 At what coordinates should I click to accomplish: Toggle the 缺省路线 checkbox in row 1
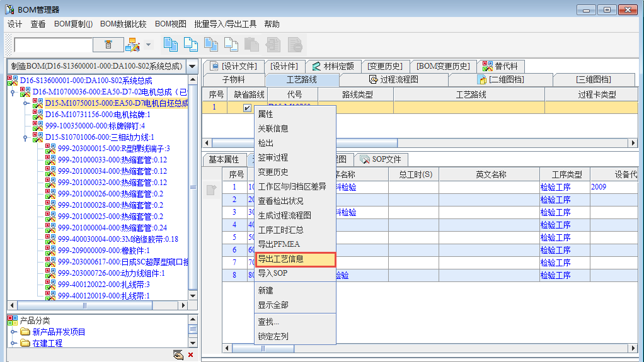(248, 108)
